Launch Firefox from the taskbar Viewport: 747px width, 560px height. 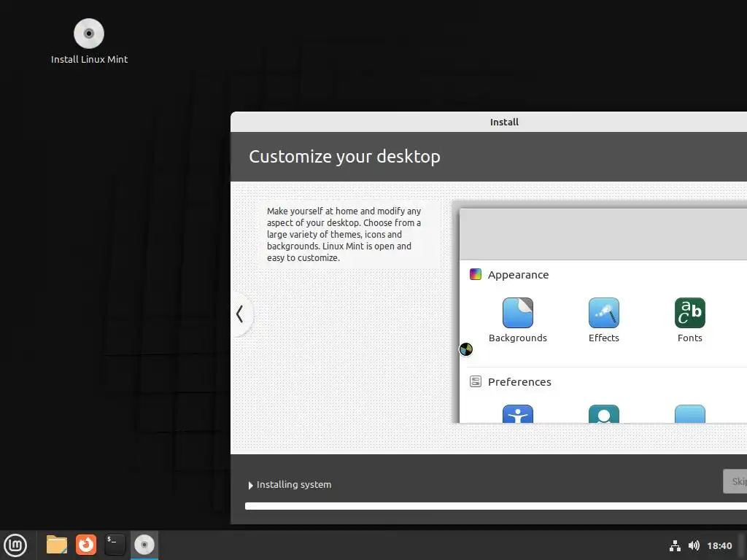point(86,545)
